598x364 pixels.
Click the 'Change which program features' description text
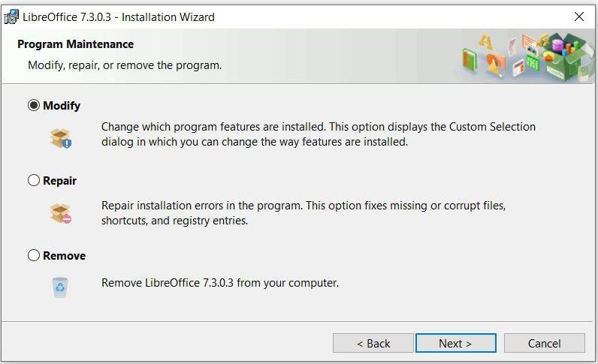(x=318, y=134)
